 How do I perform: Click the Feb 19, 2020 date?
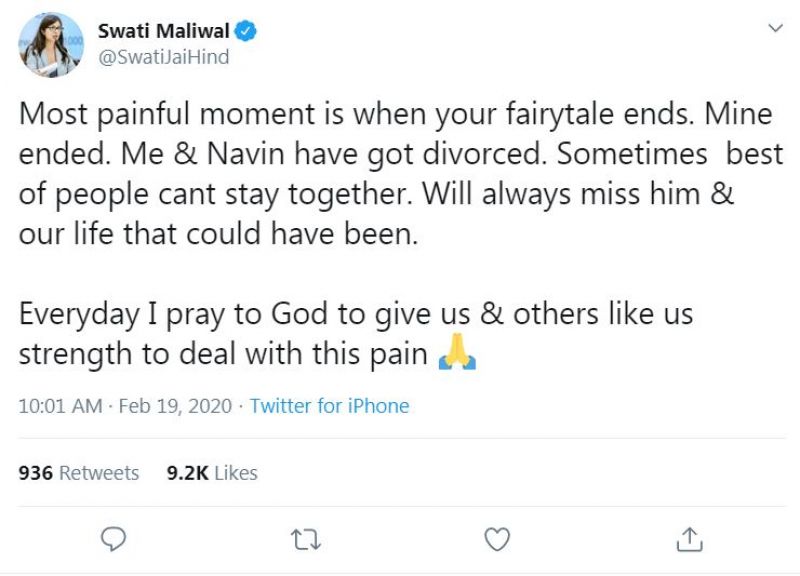coord(175,406)
